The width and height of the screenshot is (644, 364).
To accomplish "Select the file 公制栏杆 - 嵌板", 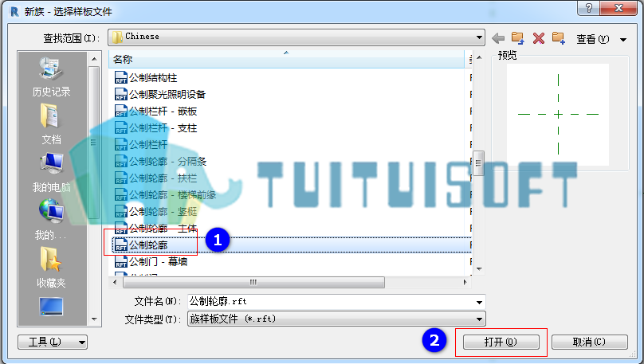I will 163,112.
